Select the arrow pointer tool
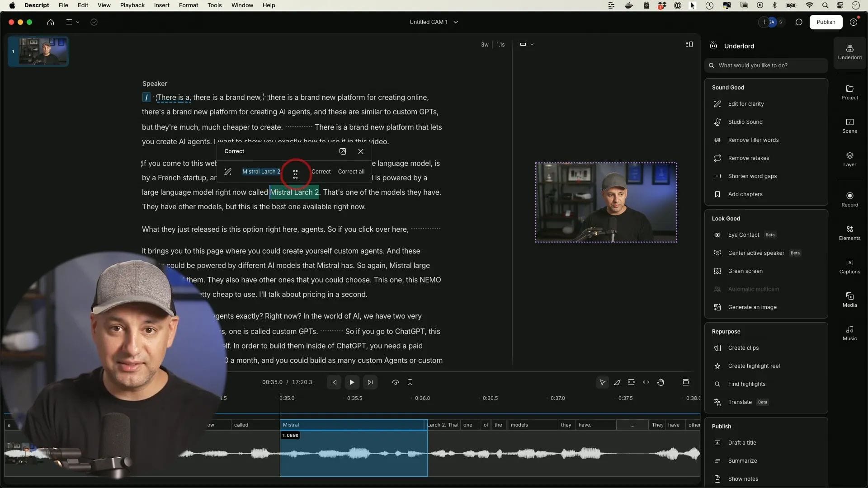Screen dimensions: 868x488 (x=602, y=382)
